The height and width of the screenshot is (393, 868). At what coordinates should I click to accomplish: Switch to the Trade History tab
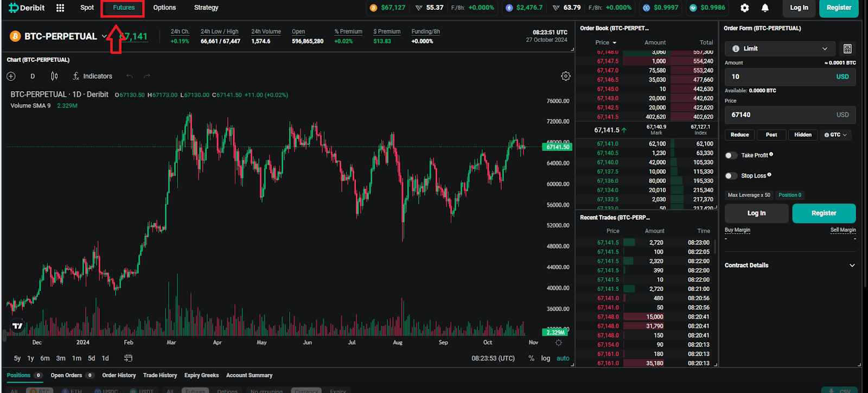[160, 375]
